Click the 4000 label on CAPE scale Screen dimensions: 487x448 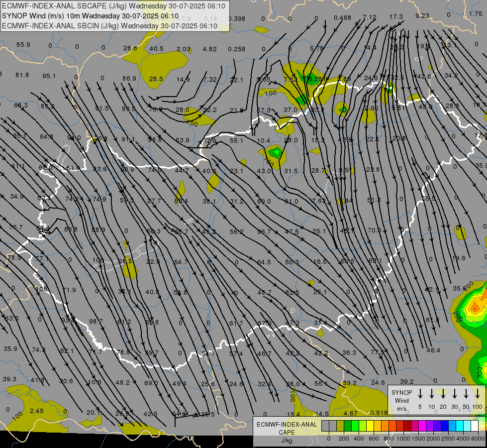[463, 439]
